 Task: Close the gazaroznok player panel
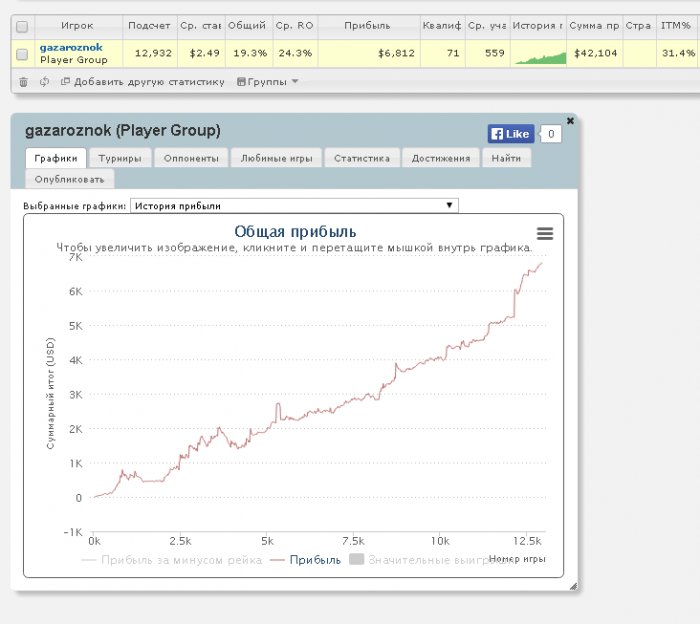[570, 120]
